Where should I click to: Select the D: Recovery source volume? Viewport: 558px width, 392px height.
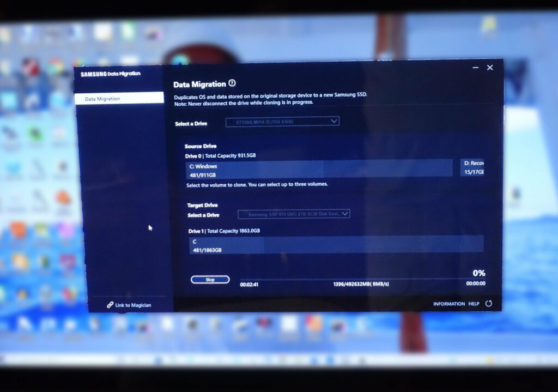coord(472,167)
